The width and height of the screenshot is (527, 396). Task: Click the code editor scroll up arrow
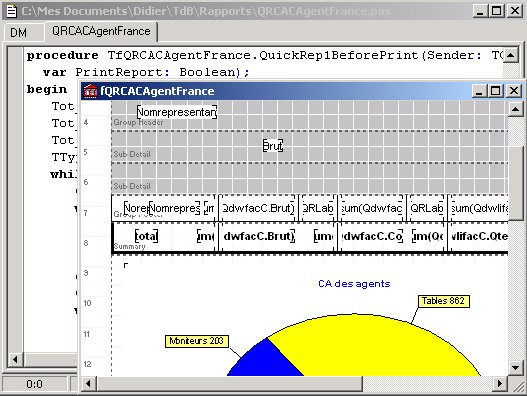click(511, 55)
